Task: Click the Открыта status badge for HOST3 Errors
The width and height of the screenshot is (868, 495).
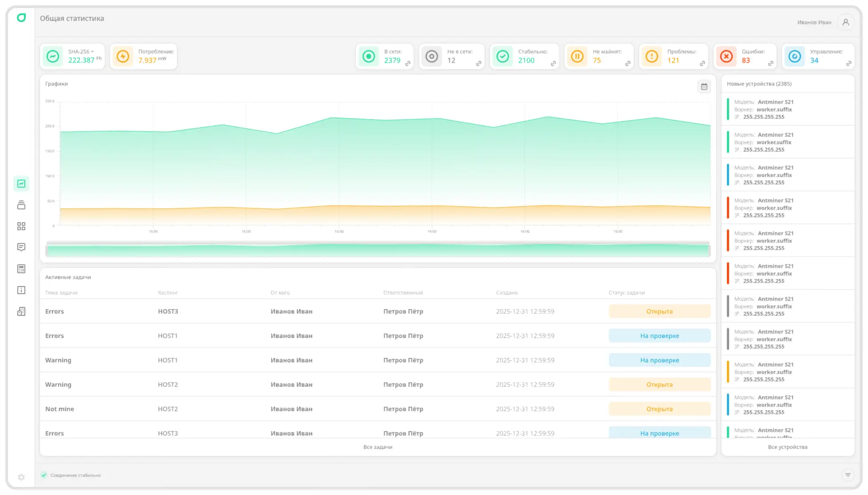Action: coord(659,311)
